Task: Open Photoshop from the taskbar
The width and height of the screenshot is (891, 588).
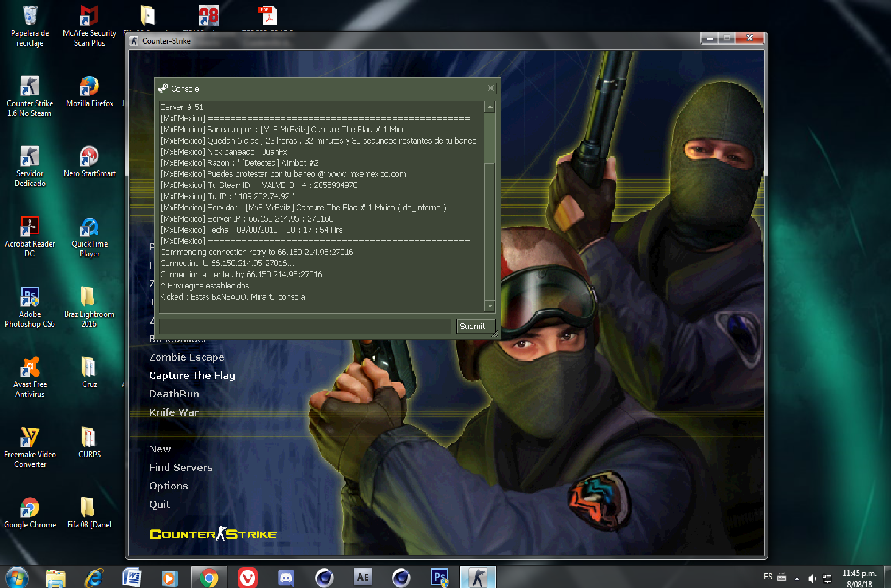Action: 439,578
